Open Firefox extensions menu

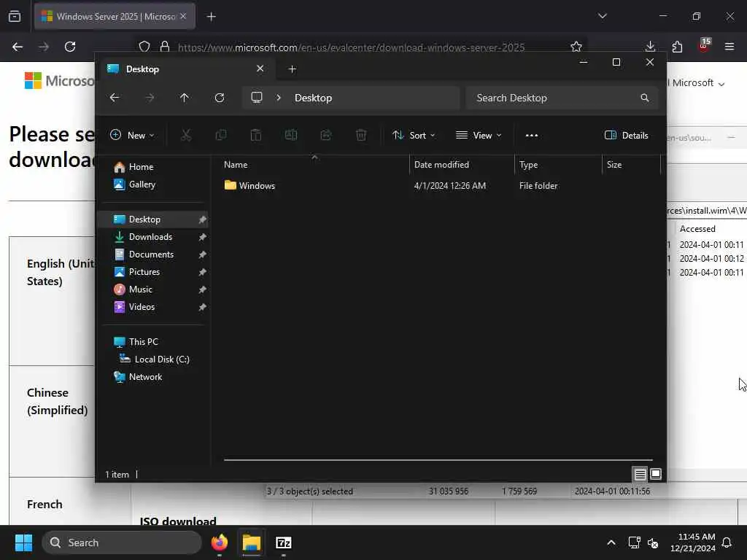(x=677, y=47)
